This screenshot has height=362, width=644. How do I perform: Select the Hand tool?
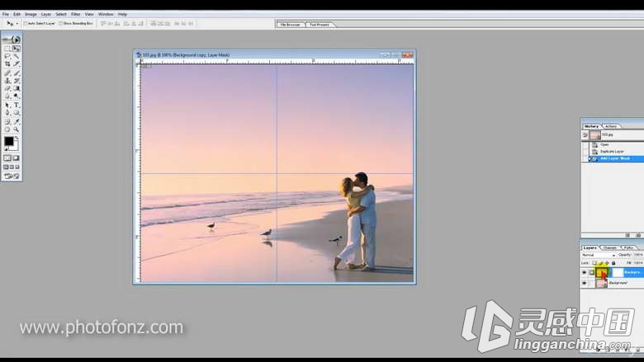(7, 129)
